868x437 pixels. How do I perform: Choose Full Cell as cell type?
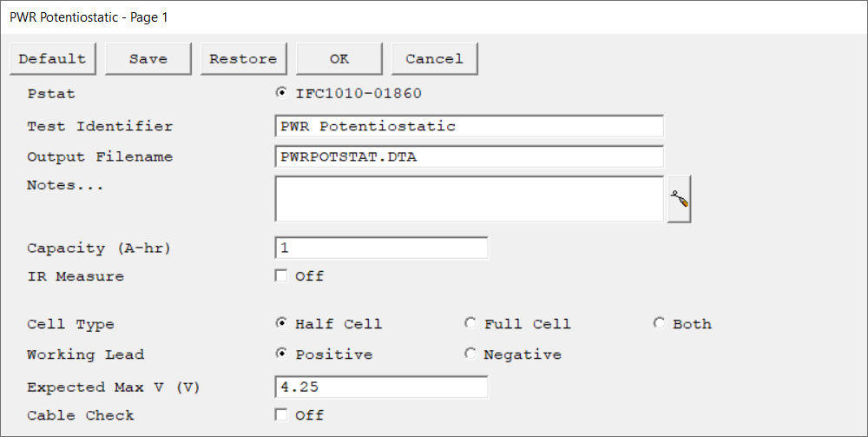click(470, 323)
